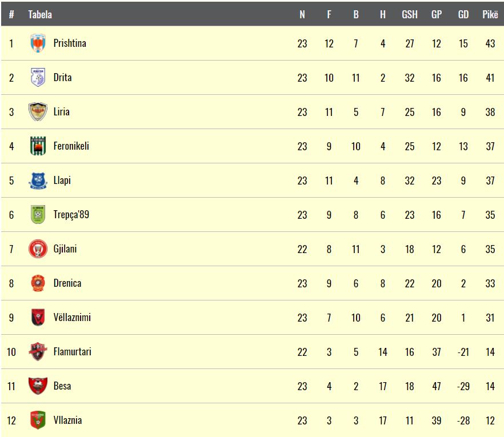504x437 pixels.
Task: Sort by the Pikë column header
Action: pyautogui.click(x=490, y=14)
